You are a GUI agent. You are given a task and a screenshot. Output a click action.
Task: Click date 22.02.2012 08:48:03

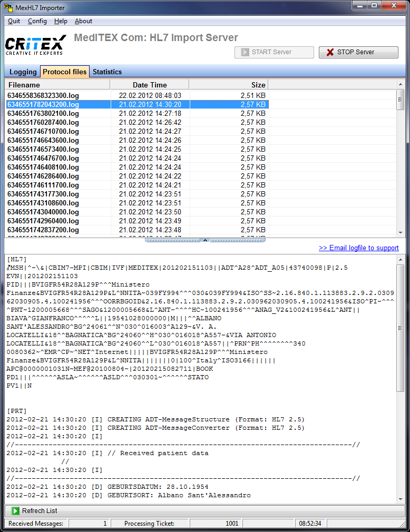pyautogui.click(x=150, y=96)
